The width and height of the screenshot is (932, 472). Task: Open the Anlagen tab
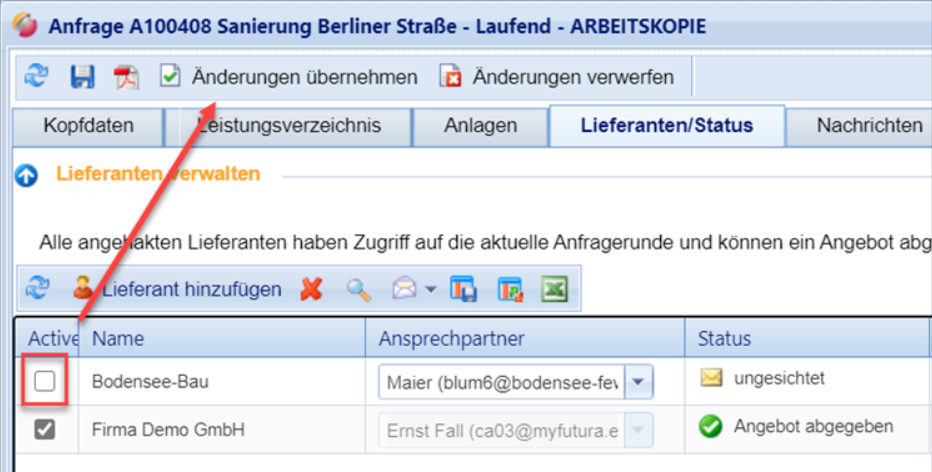(480, 126)
